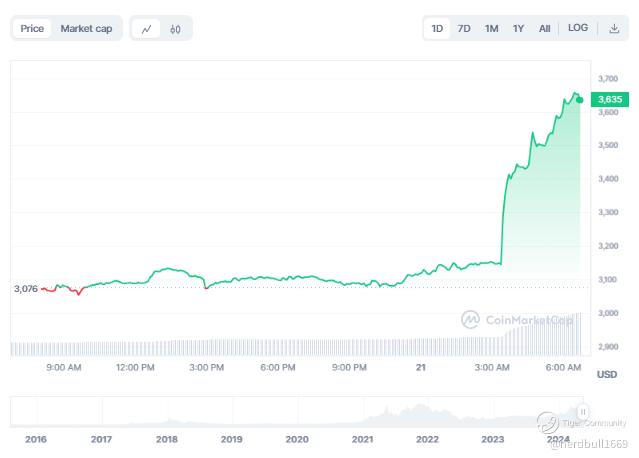The height and width of the screenshot is (458, 639).
Task: Set the time range to 7D
Action: tap(464, 29)
